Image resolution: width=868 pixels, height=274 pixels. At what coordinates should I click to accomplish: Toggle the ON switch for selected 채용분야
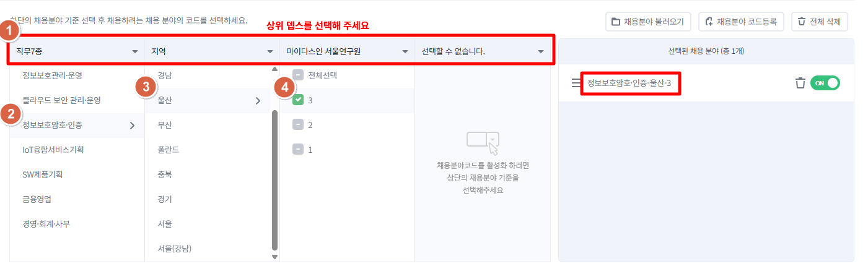coord(825,83)
